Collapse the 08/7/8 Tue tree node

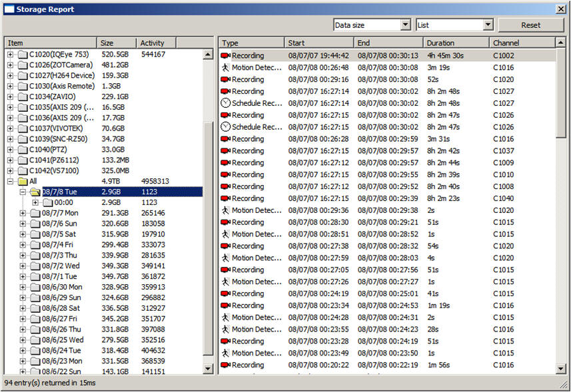tap(23, 192)
